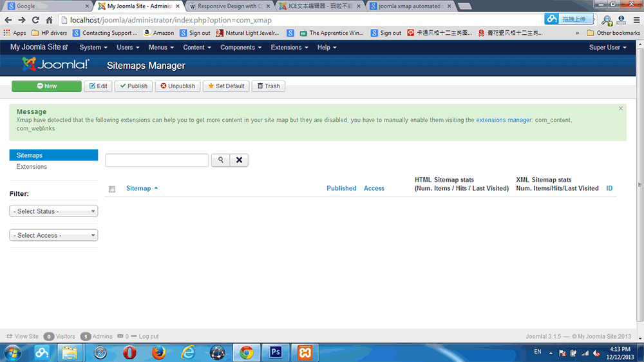Image resolution: width=644 pixels, height=362 pixels.
Task: Open the Amazon bookmark
Action: pos(158,33)
